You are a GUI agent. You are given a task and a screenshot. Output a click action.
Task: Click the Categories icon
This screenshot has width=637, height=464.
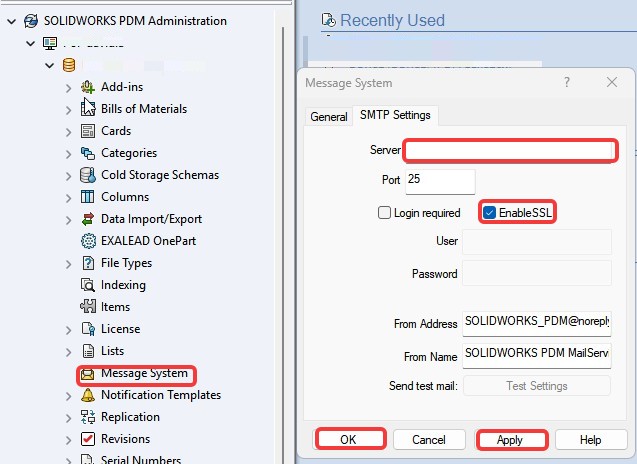88,153
